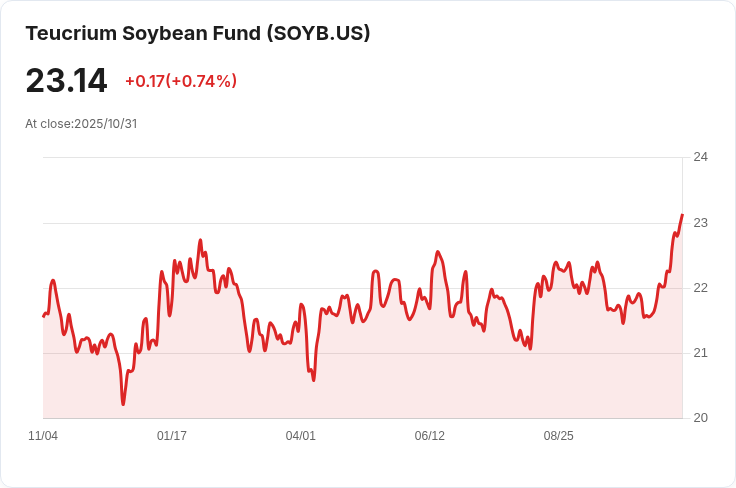Click the SOYB.US ticker symbol in title

[x=318, y=33]
